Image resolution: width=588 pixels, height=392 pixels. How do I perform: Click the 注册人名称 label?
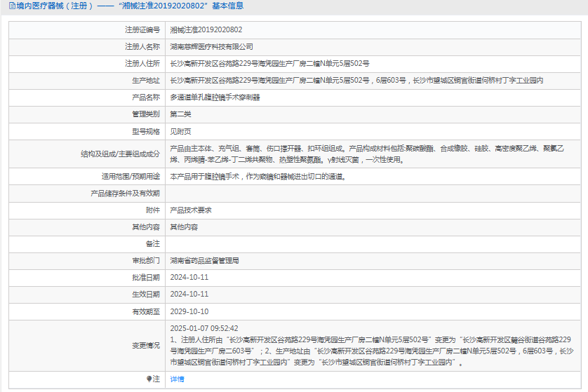tap(142, 47)
